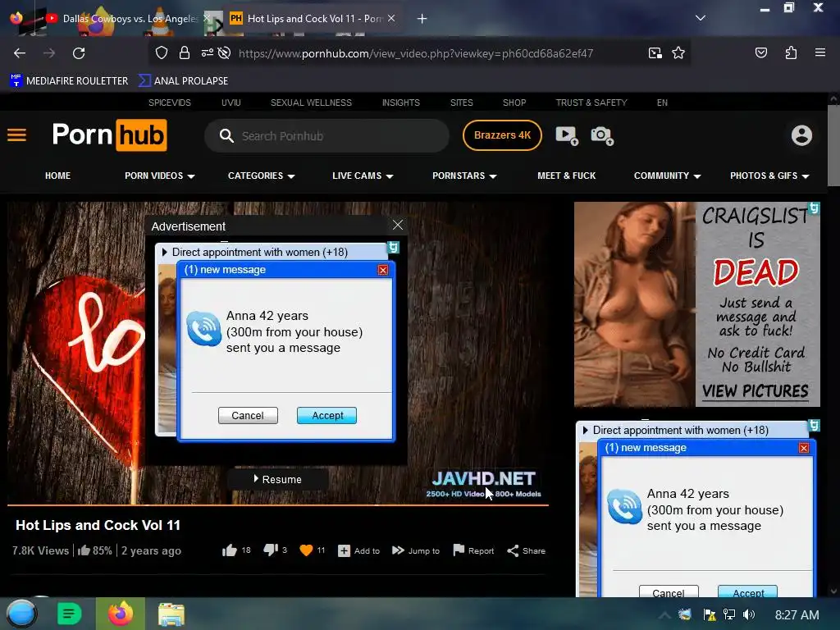Viewport: 840px width, 630px height.
Task: Click the orange video progress bar
Action: coord(278,504)
